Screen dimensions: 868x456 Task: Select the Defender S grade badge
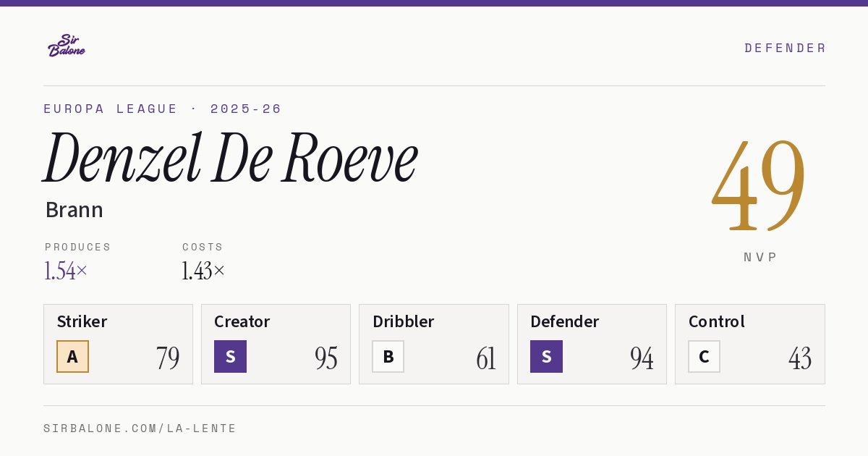click(546, 356)
